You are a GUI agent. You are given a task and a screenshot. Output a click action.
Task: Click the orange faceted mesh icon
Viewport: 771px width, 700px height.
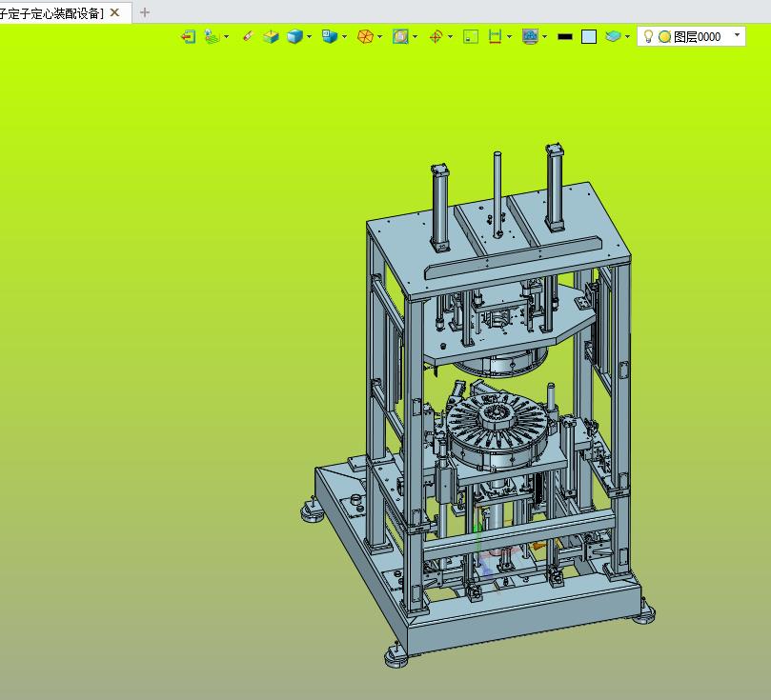click(x=365, y=37)
